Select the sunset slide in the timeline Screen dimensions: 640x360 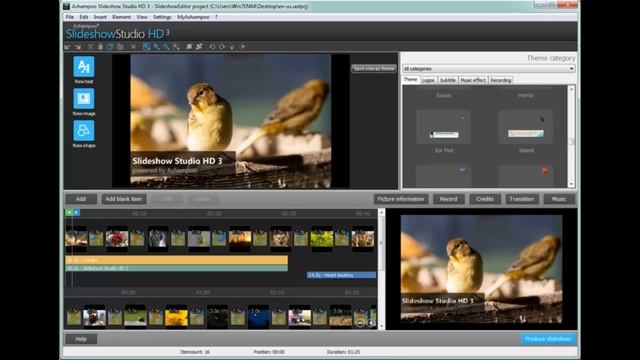tap(240, 238)
